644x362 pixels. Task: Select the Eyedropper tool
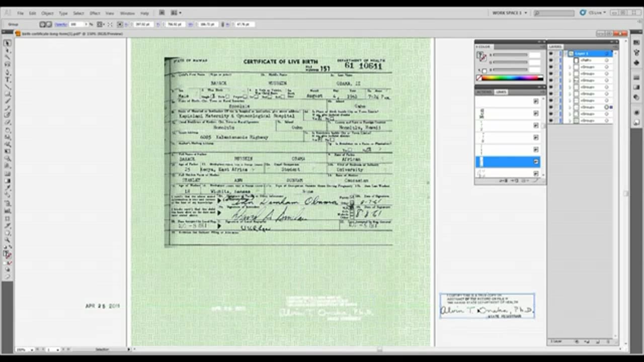pos(8,188)
